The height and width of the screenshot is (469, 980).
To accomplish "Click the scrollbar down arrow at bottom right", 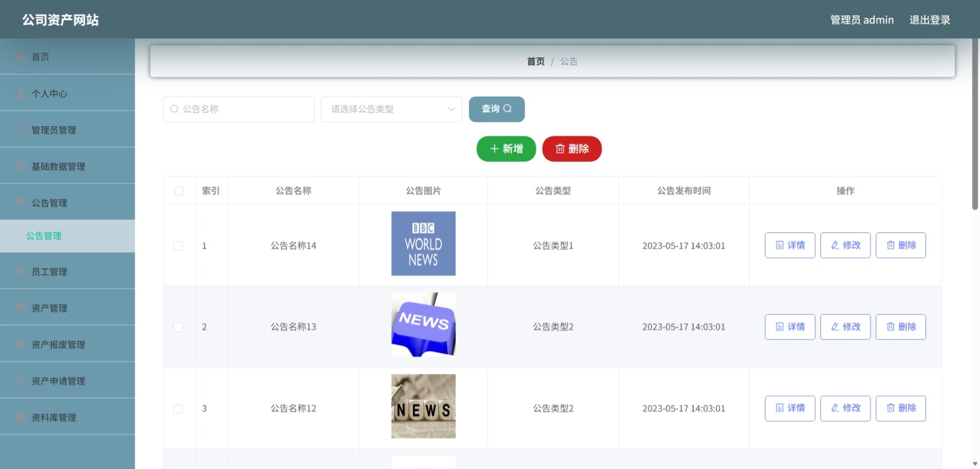I will 975,463.
